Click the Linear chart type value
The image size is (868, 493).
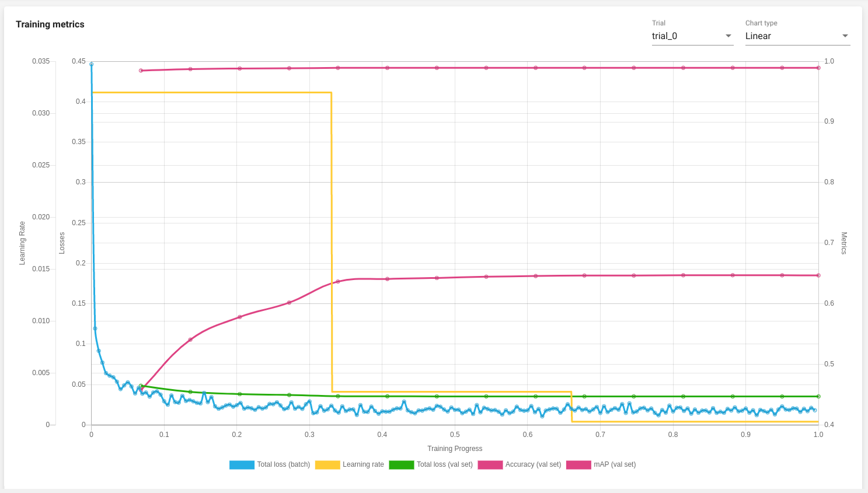[x=758, y=36]
